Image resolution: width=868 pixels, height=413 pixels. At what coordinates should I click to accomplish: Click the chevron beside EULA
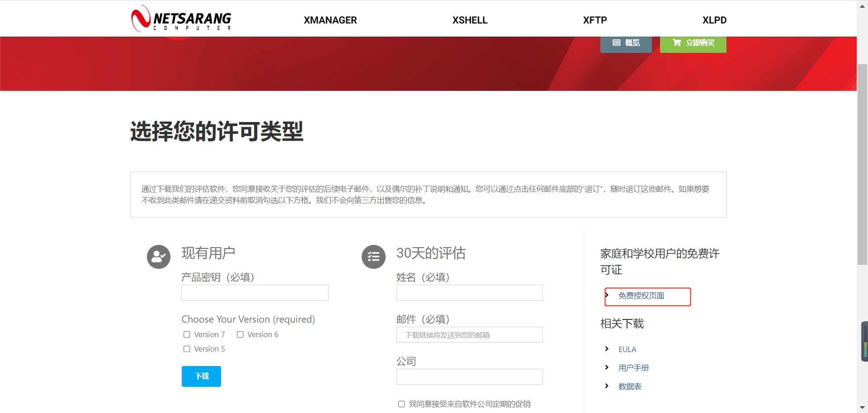pos(607,349)
